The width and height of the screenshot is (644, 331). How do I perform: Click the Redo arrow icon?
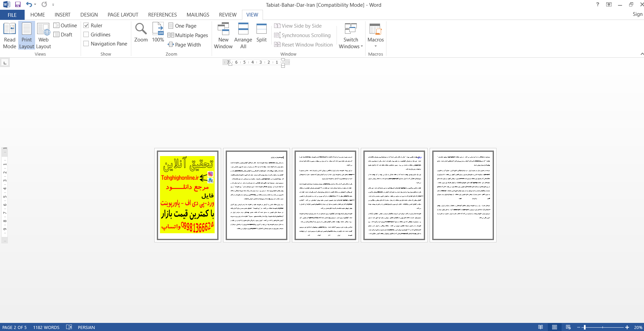44,4
